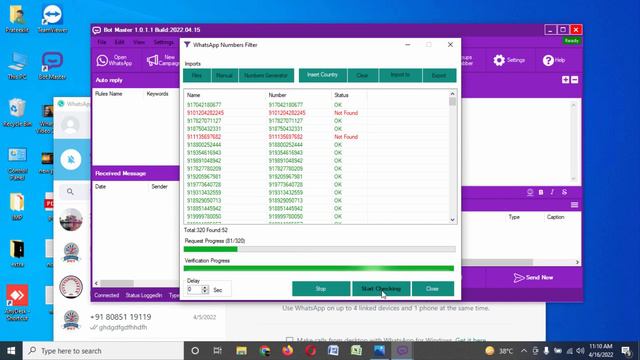Click the Verification Progress bar
Image resolution: width=640 pixels, height=360 pixels.
point(319,268)
